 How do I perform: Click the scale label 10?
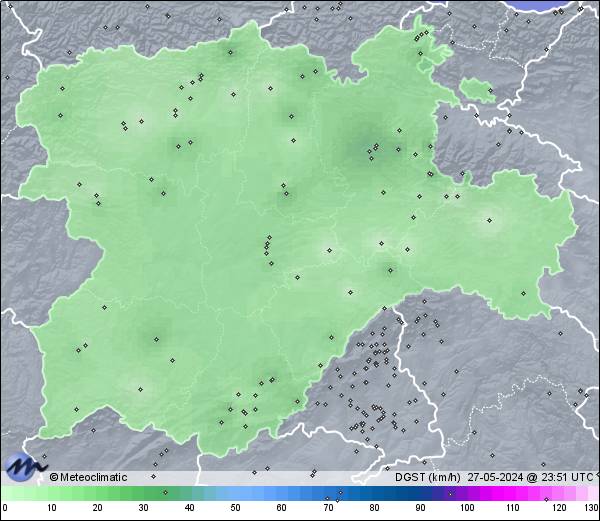[x=52, y=508]
